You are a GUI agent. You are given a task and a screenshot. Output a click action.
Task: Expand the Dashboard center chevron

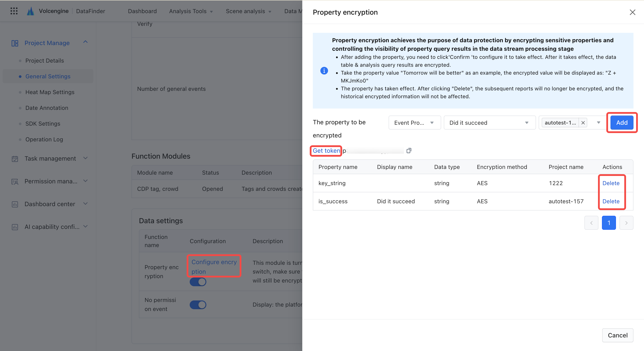coord(85,204)
